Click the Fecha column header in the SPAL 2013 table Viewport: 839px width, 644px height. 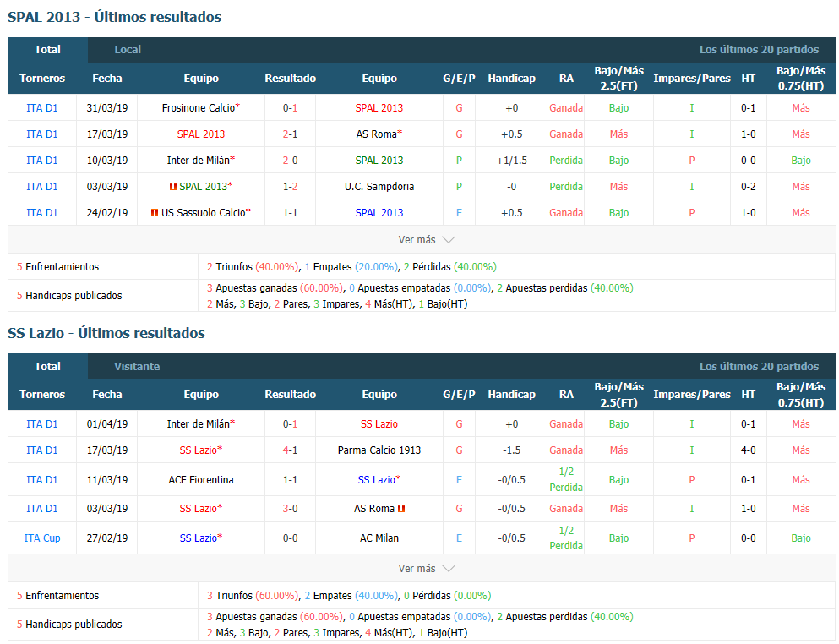pos(107,78)
